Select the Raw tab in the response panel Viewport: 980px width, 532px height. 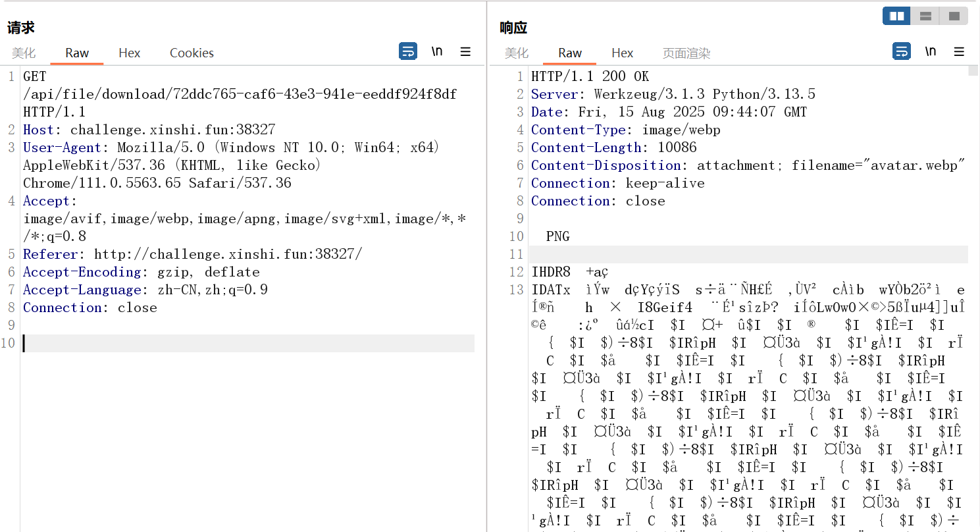(570, 53)
